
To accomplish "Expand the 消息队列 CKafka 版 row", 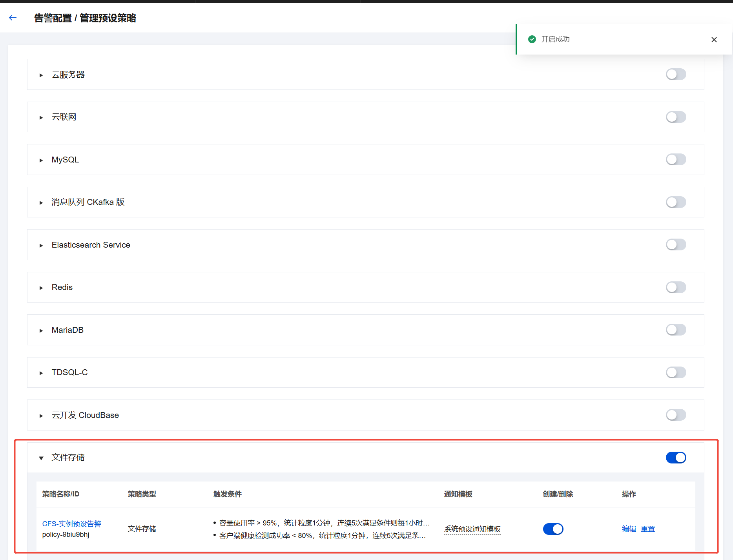I will click(41, 202).
